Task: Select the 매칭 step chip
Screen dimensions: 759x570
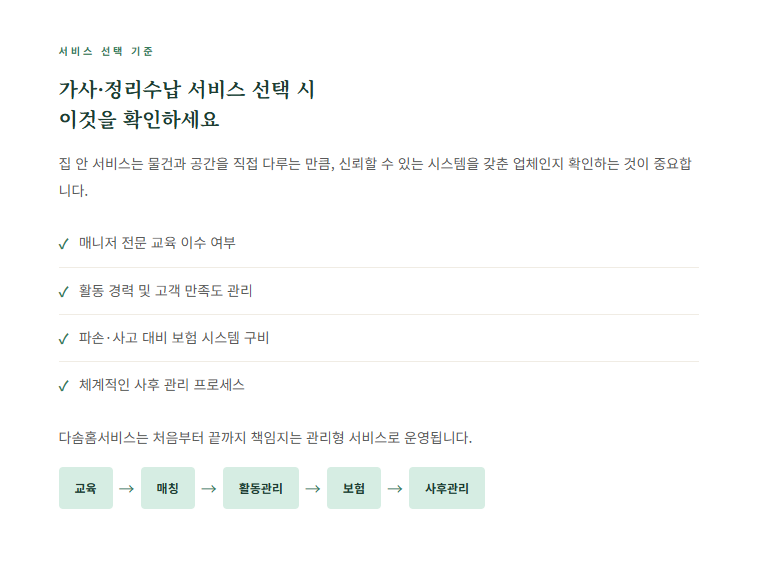Action: tap(167, 489)
